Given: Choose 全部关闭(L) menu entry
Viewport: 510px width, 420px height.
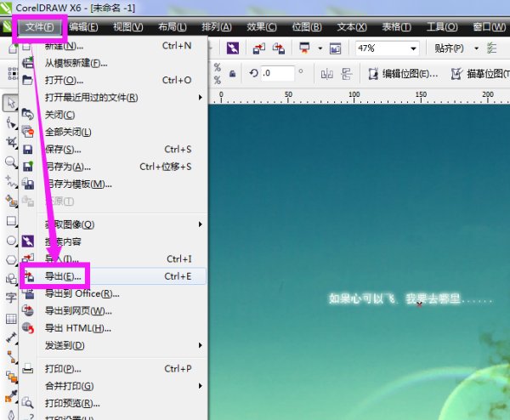Looking at the screenshot, I should (113, 132).
